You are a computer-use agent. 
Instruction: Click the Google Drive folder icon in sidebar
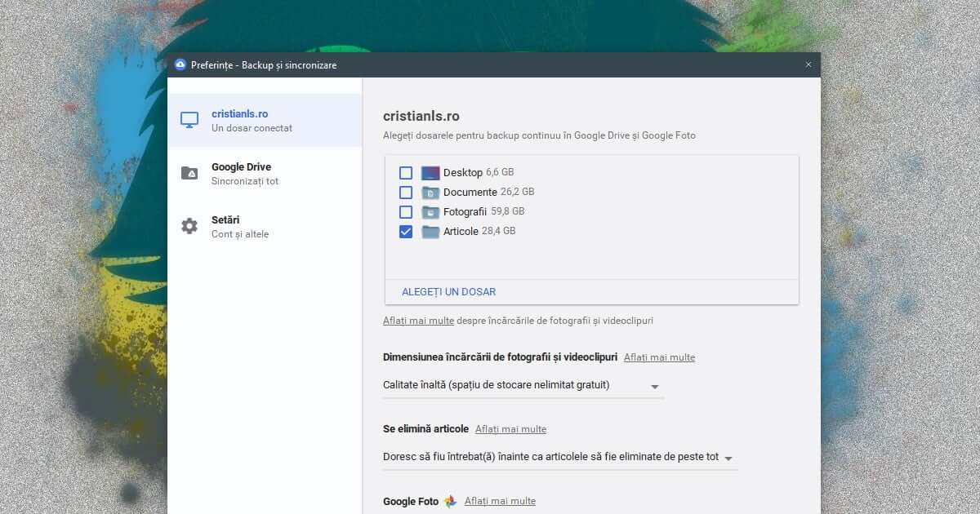[189, 173]
